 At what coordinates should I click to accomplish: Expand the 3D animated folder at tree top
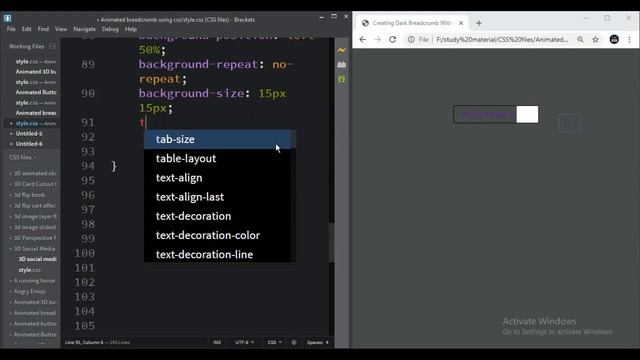(33, 173)
